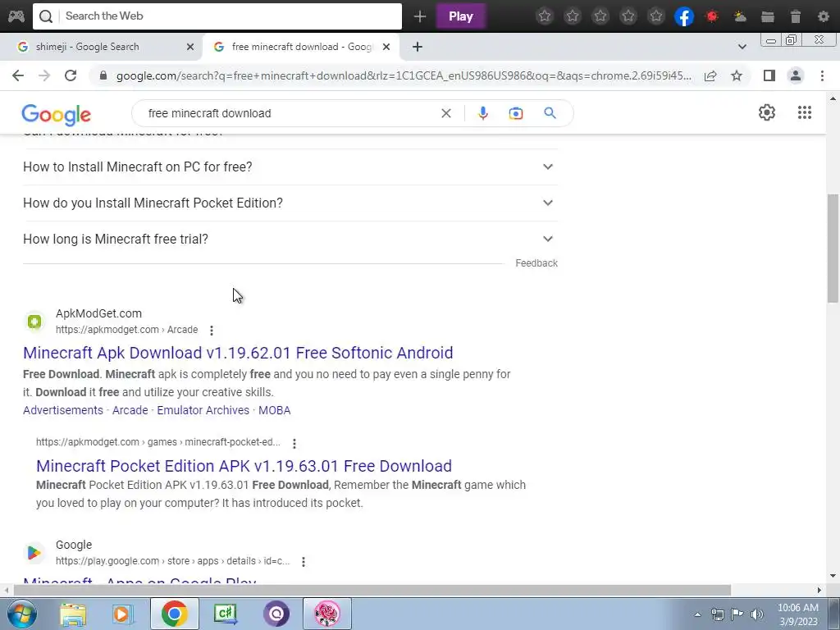Open the folder icon in top bar

click(x=768, y=16)
